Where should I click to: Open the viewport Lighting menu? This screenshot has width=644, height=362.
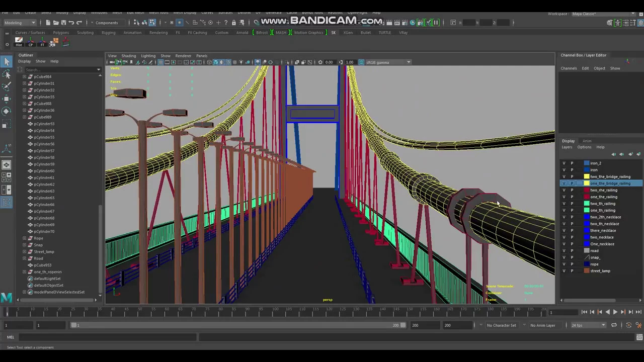click(x=148, y=56)
